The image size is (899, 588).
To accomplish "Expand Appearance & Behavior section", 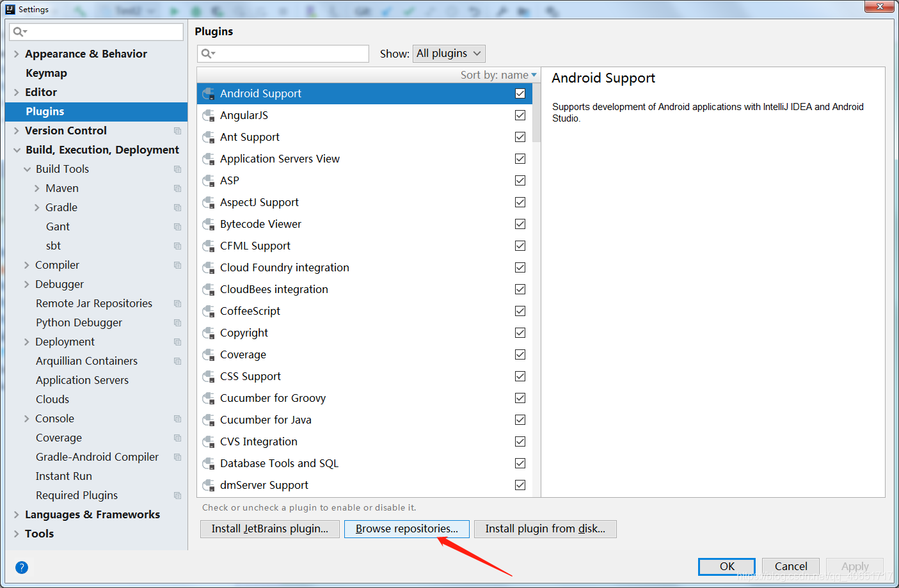I will click(x=17, y=54).
